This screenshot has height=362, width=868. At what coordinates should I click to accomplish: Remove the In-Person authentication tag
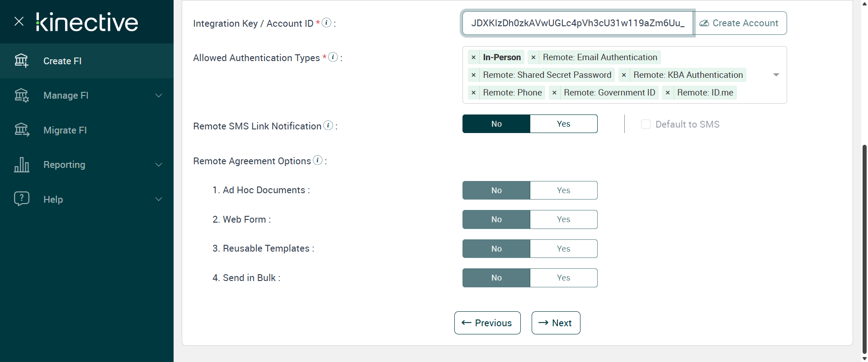pos(473,57)
